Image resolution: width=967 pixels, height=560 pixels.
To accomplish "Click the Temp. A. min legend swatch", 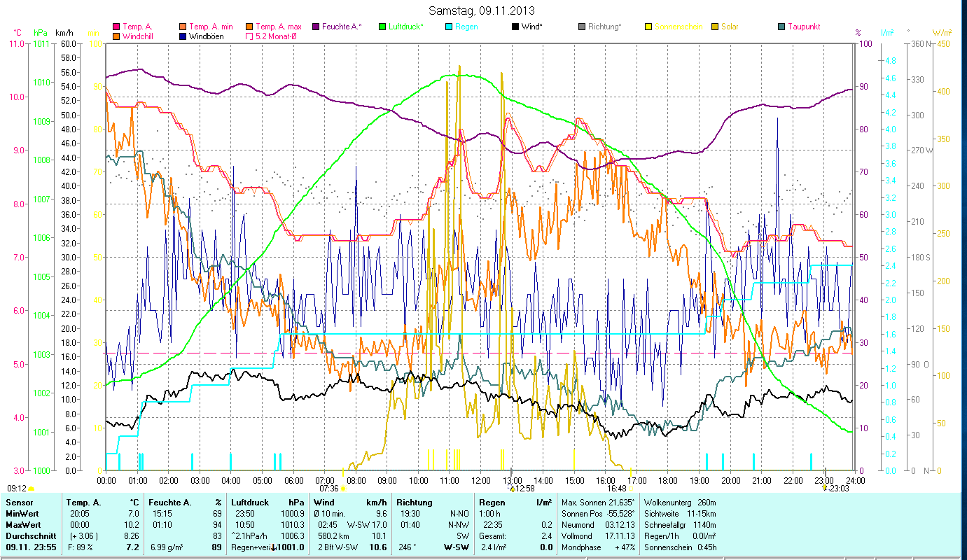I will (184, 27).
